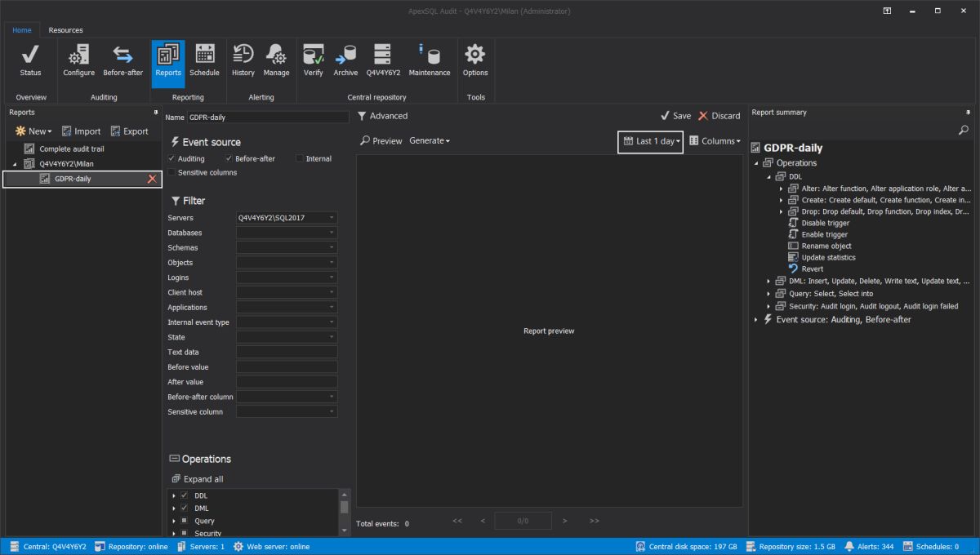The width and height of the screenshot is (980, 555).
Task: Open the Schedule reporting tool
Action: pos(204,61)
